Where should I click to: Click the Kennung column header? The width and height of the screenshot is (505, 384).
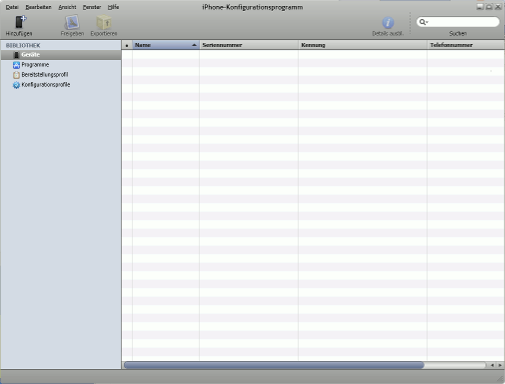click(363, 45)
